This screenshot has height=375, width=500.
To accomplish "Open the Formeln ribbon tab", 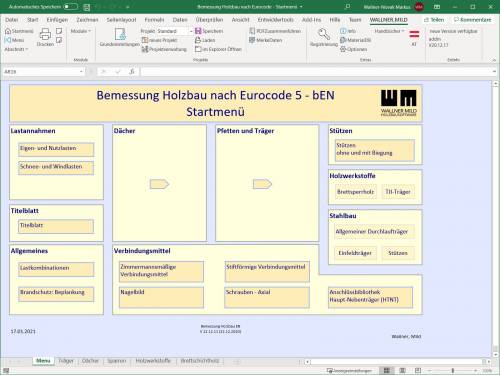I will [x=154, y=20].
